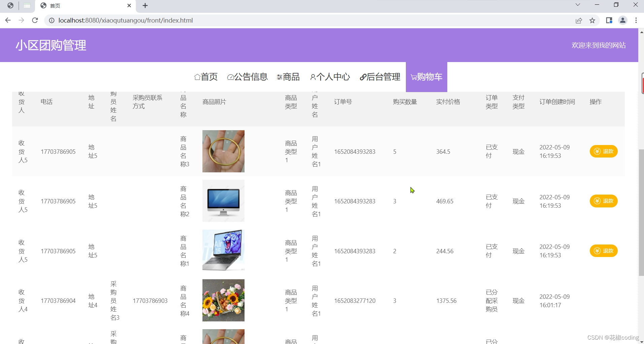644x344 pixels.
Task: Click the coin icon inside first 退款 button
Action: [597, 151]
